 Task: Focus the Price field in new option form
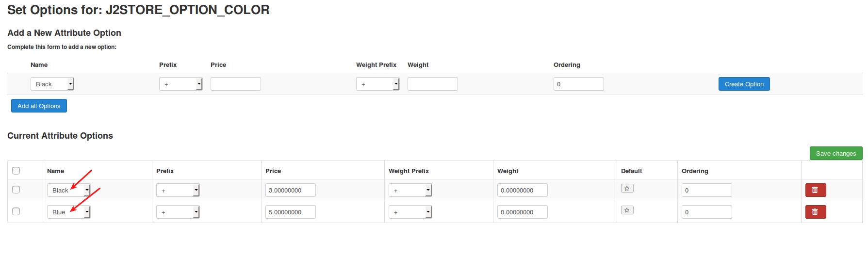[x=235, y=84]
